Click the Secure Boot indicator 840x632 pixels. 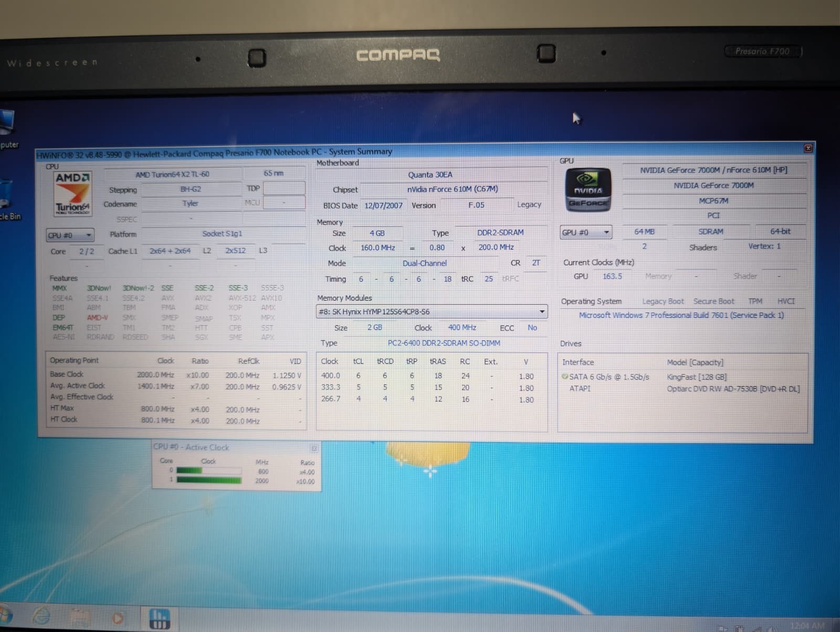713,301
